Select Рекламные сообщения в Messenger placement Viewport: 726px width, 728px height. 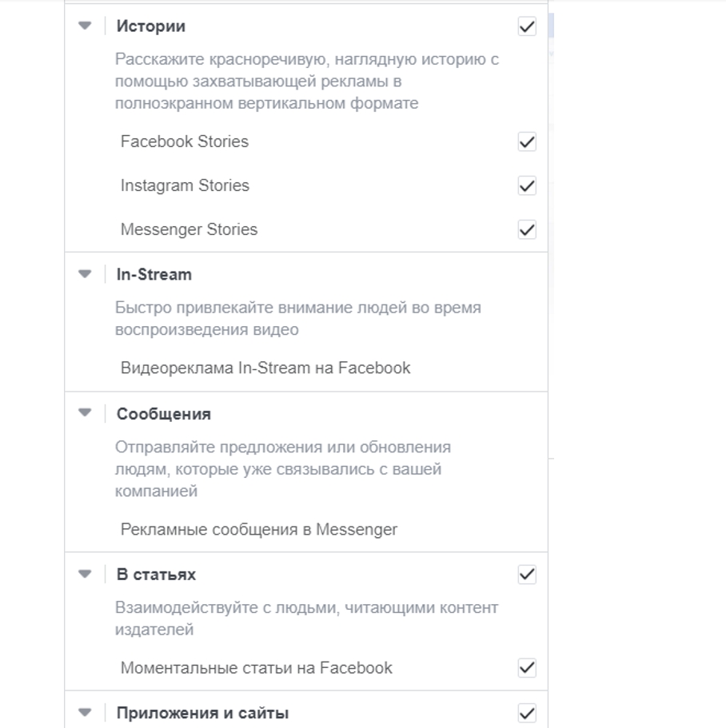click(258, 529)
